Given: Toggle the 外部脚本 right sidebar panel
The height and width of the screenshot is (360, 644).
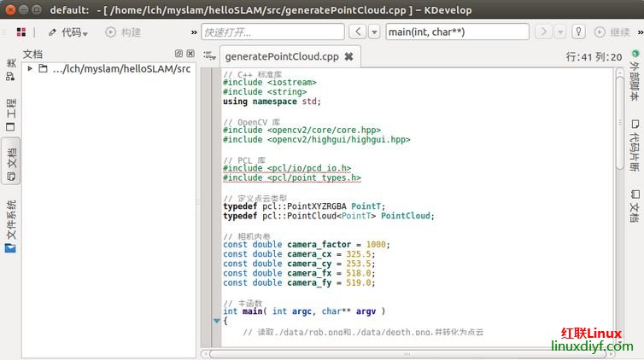Looking at the screenshot, I should point(634,73).
